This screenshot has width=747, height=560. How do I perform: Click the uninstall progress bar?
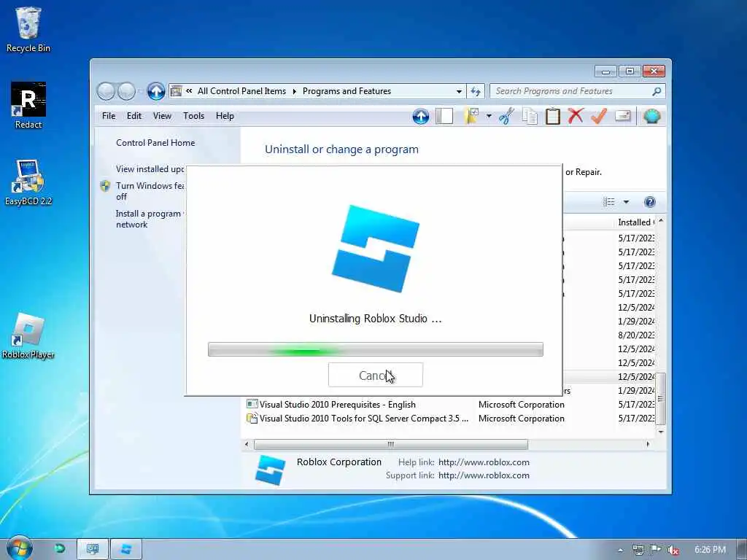pos(376,349)
